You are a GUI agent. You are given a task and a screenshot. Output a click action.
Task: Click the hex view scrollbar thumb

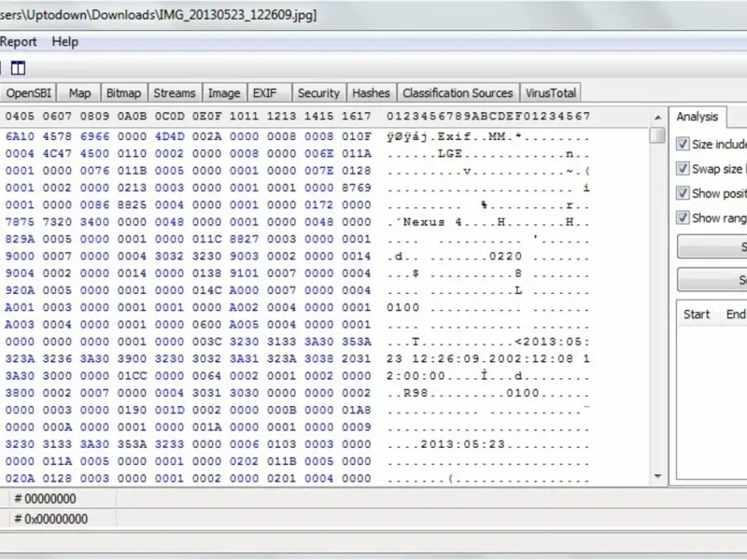tap(658, 135)
